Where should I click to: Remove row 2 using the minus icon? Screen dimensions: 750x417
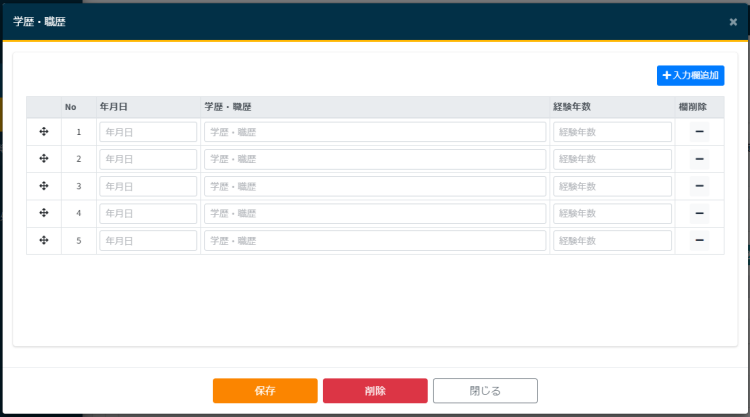tap(699, 159)
